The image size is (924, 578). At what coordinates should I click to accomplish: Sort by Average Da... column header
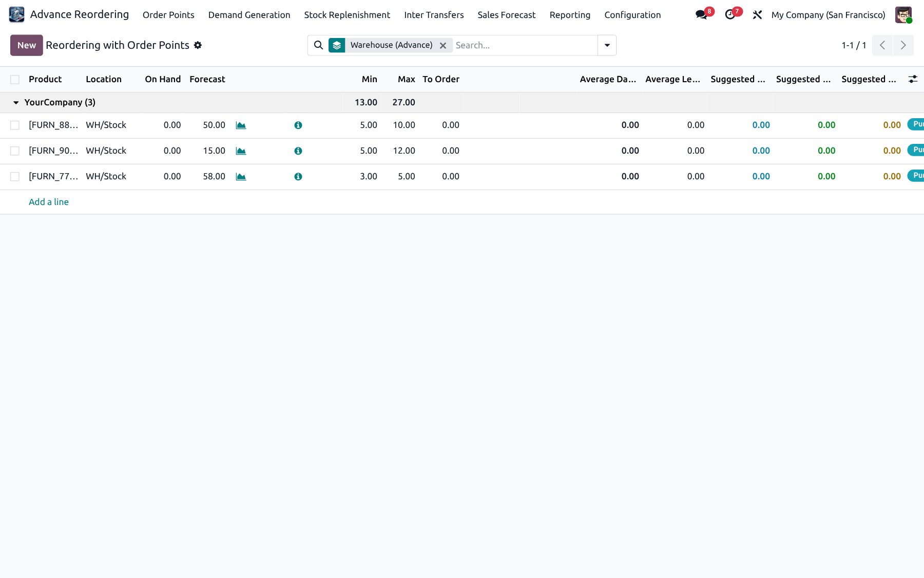(x=608, y=79)
